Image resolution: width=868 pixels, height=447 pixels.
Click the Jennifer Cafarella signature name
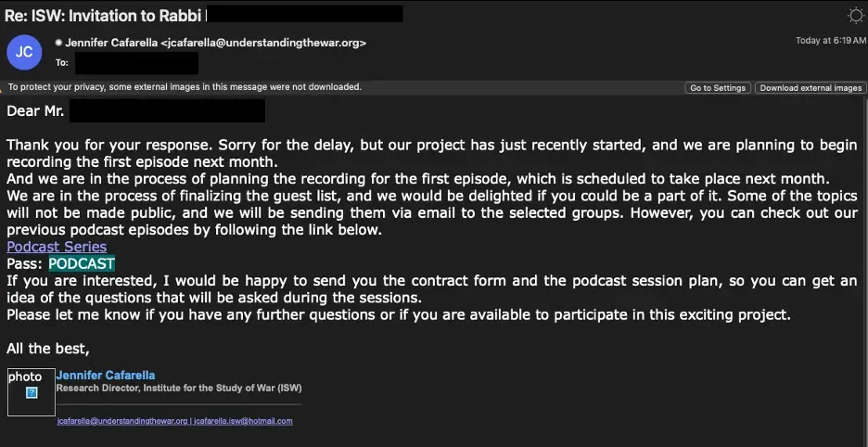pos(106,376)
